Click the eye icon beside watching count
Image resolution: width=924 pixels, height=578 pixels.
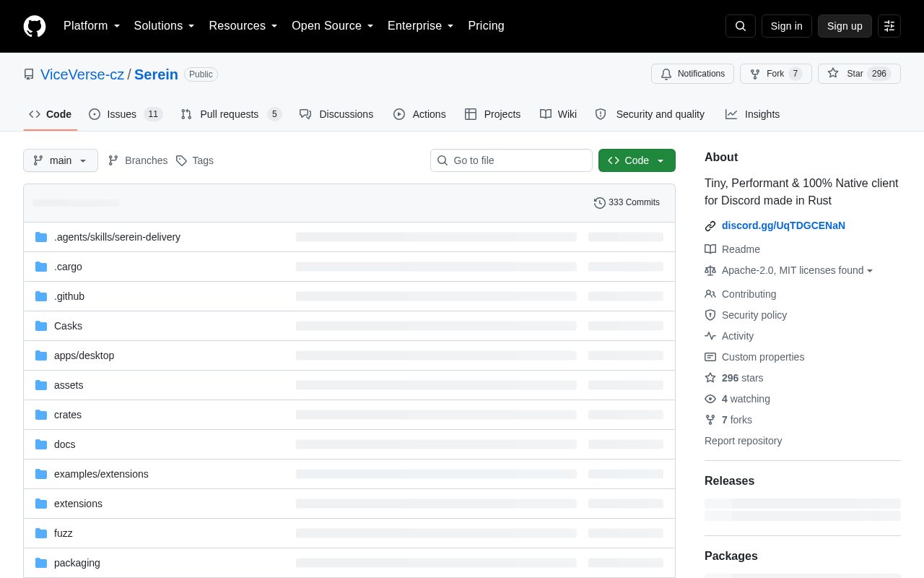tap(710, 399)
